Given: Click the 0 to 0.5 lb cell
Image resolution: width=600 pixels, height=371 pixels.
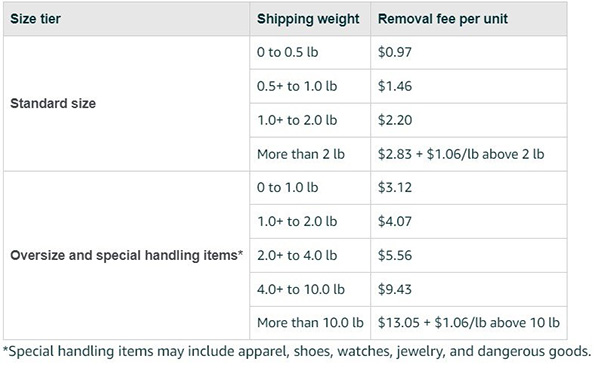Looking at the screenshot, I should 310,52.
